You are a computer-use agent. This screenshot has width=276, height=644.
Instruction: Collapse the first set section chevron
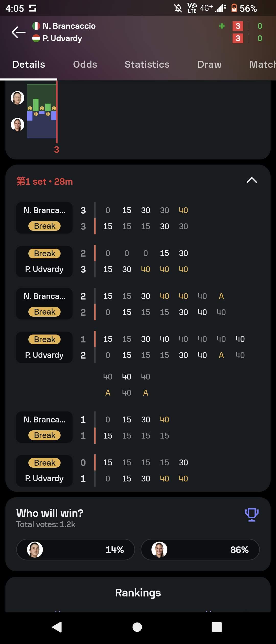pyautogui.click(x=252, y=180)
